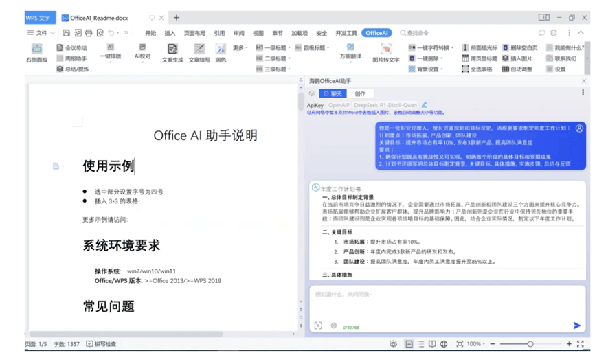Viewport: 597px width, 364px height.
Task: Click the undo arrow icon
Action: coord(111,33)
